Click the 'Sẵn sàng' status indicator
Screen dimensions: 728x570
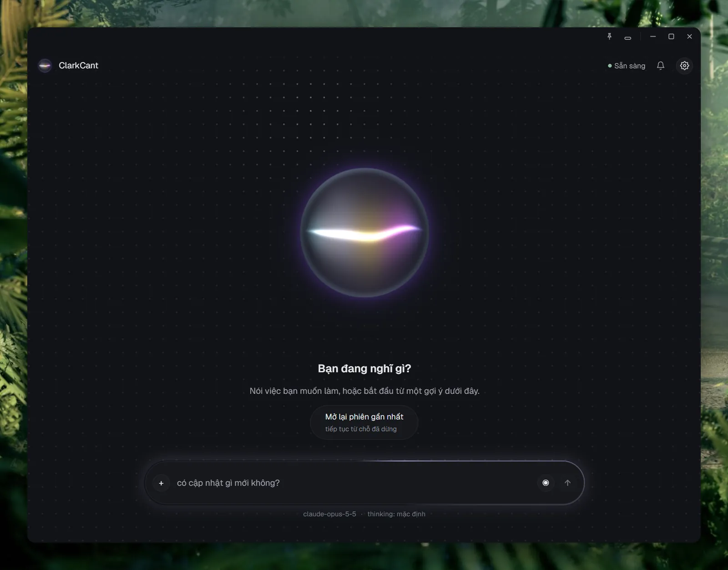coord(627,66)
